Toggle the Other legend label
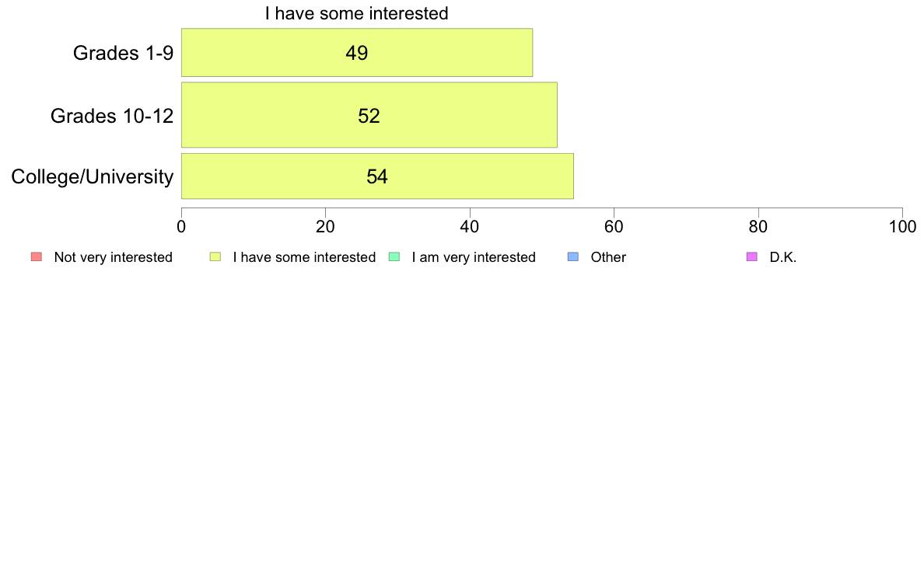Image resolution: width=924 pixels, height=572 pixels. (608, 257)
